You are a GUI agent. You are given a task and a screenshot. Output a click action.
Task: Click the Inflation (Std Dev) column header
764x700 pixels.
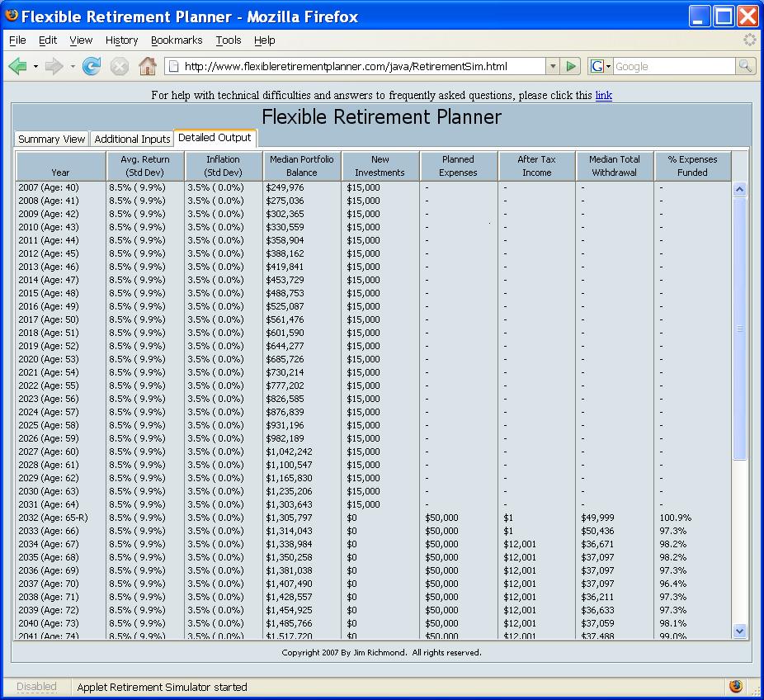pyautogui.click(x=223, y=166)
